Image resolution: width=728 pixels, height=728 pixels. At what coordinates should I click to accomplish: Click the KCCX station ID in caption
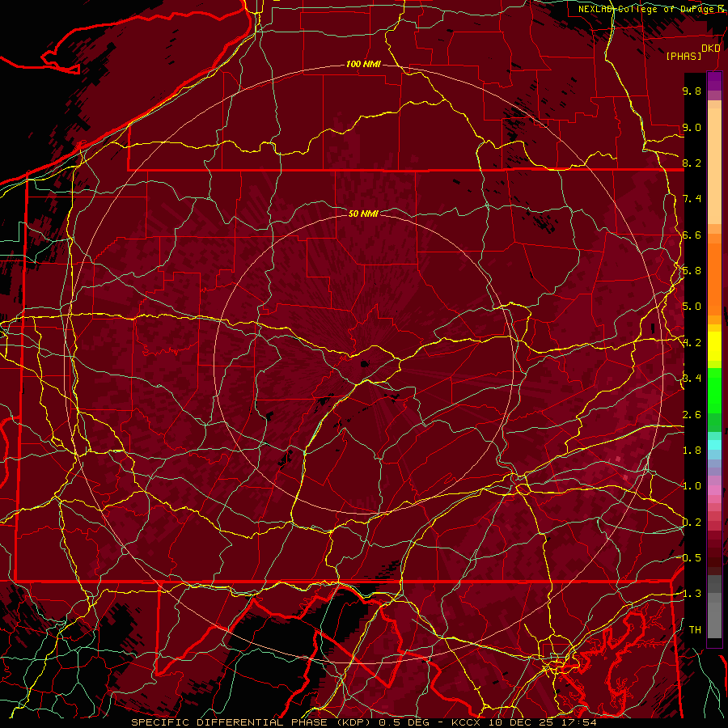pyautogui.click(x=467, y=722)
